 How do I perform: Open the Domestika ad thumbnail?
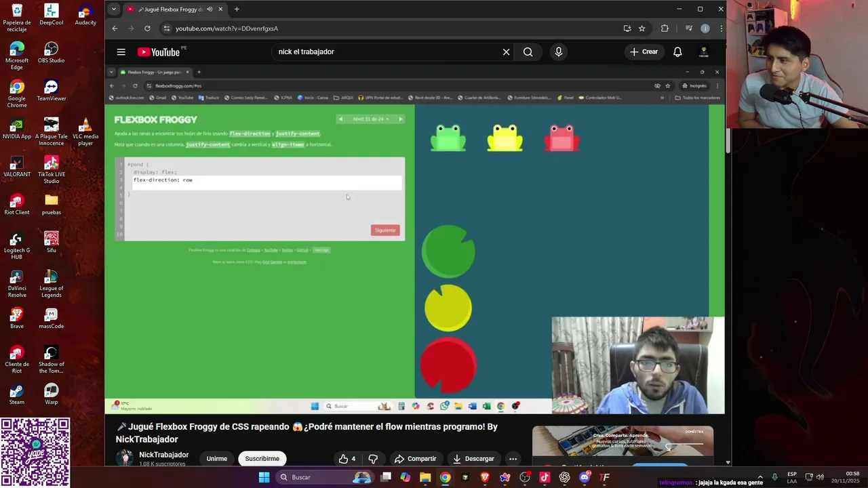coord(623,441)
